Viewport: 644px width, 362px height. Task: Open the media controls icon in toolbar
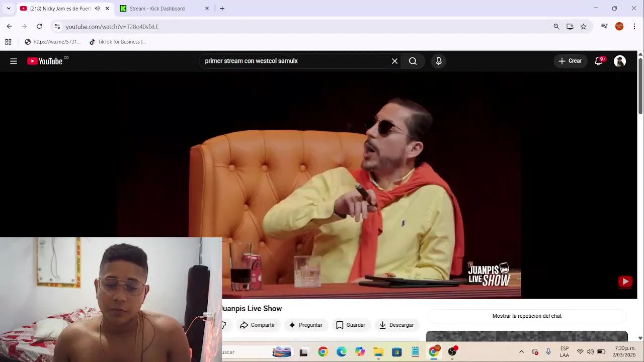coord(604,27)
